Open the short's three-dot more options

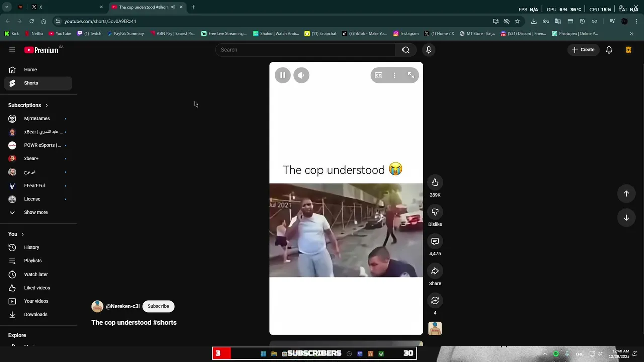tap(395, 75)
